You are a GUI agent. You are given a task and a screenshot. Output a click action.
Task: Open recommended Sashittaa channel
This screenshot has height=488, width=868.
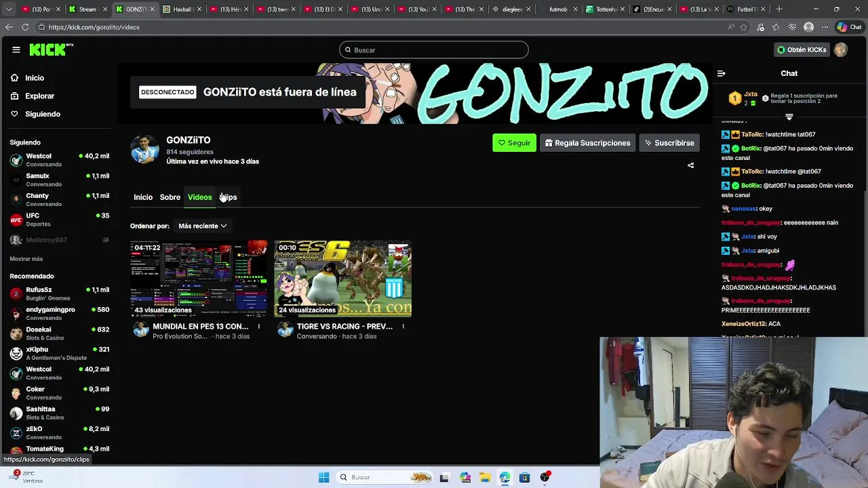[x=59, y=413]
